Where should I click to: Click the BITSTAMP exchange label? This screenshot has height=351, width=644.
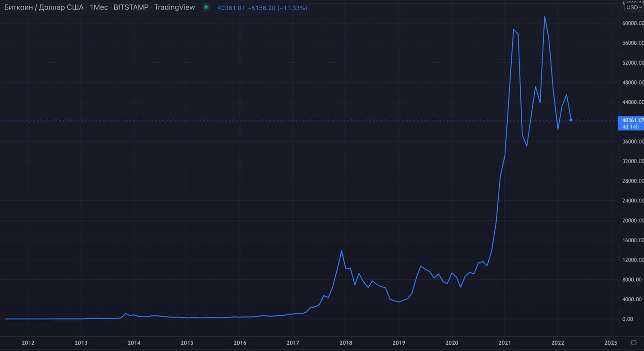click(x=131, y=7)
